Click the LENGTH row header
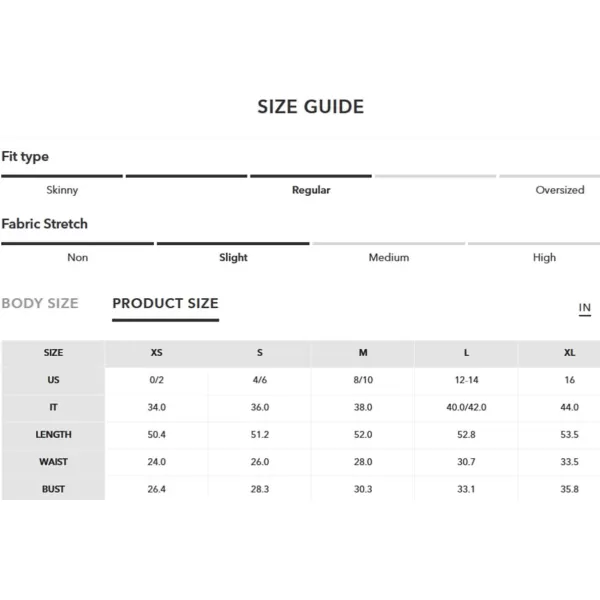Image resolution: width=600 pixels, height=600 pixels. [53, 435]
